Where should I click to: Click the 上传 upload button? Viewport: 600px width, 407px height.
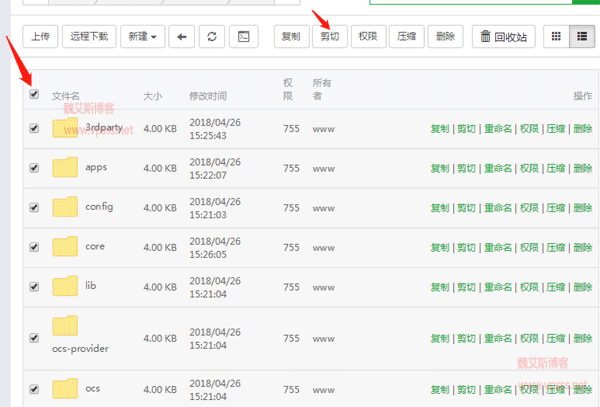click(x=39, y=37)
